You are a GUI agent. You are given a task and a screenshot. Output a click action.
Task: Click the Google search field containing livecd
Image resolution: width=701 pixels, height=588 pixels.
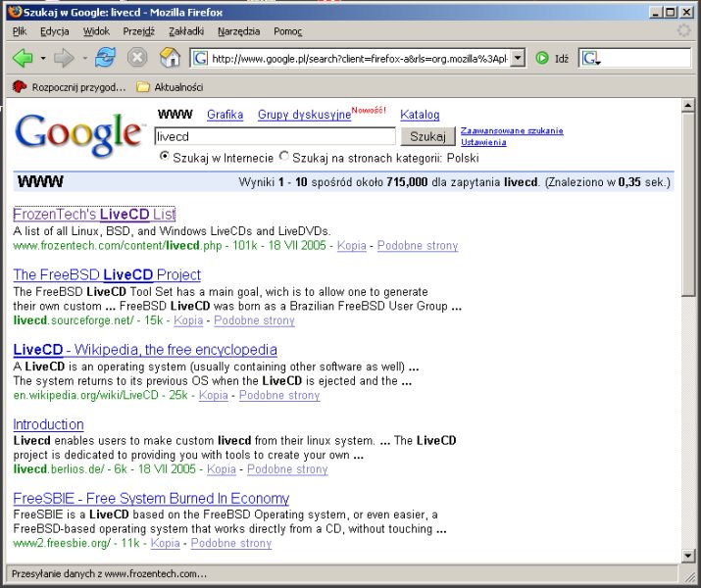coord(275,136)
